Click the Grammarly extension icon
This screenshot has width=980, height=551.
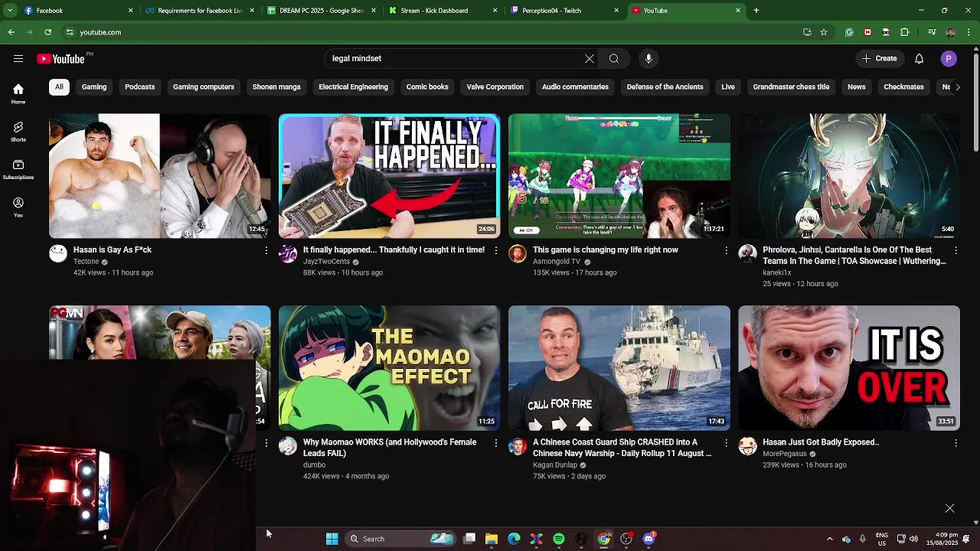pos(849,32)
